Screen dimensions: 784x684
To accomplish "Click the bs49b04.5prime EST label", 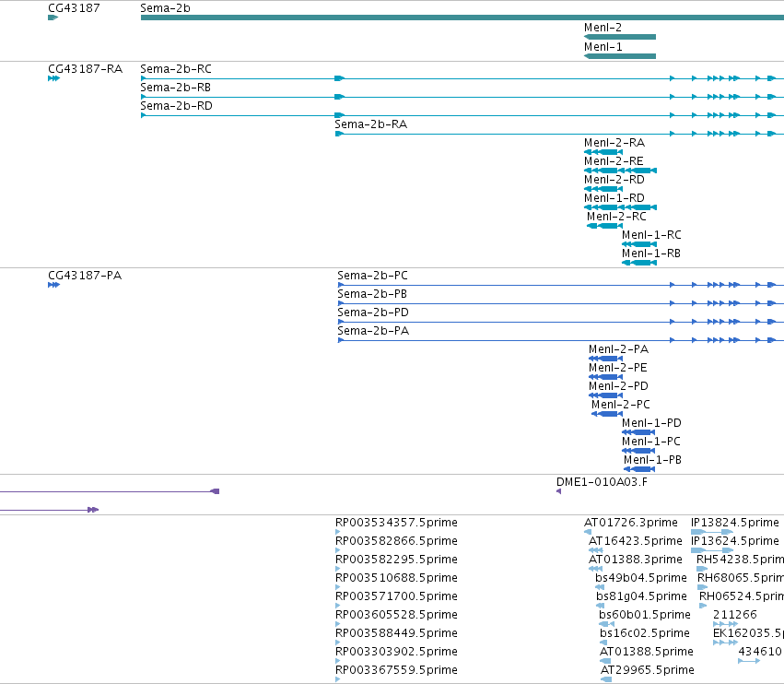I will [x=641, y=578].
